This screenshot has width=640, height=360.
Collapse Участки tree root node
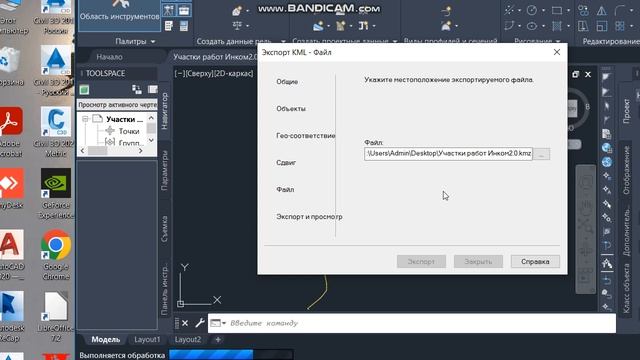tap(85, 119)
